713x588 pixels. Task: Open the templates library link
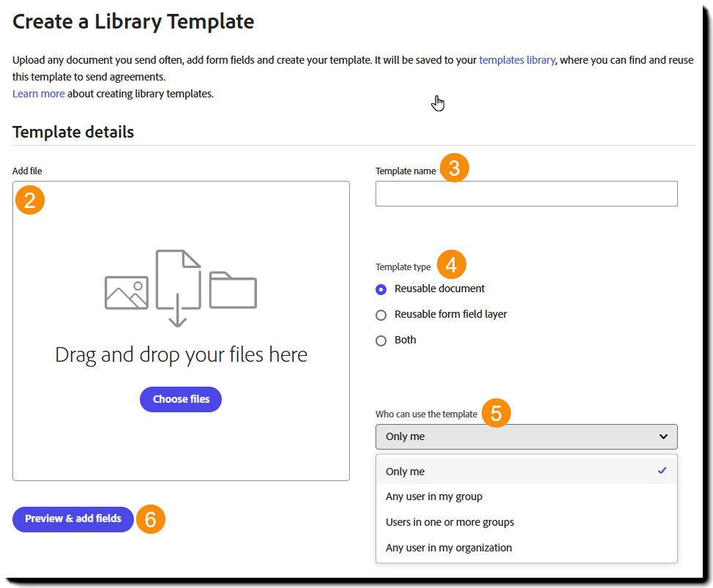pos(517,60)
